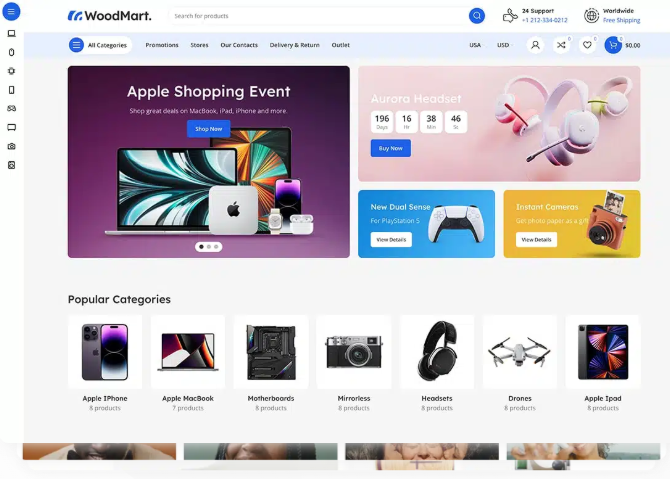Image resolution: width=670 pixels, height=479 pixels.
Task: Select the laptop category sidebar icon
Action: (12, 33)
